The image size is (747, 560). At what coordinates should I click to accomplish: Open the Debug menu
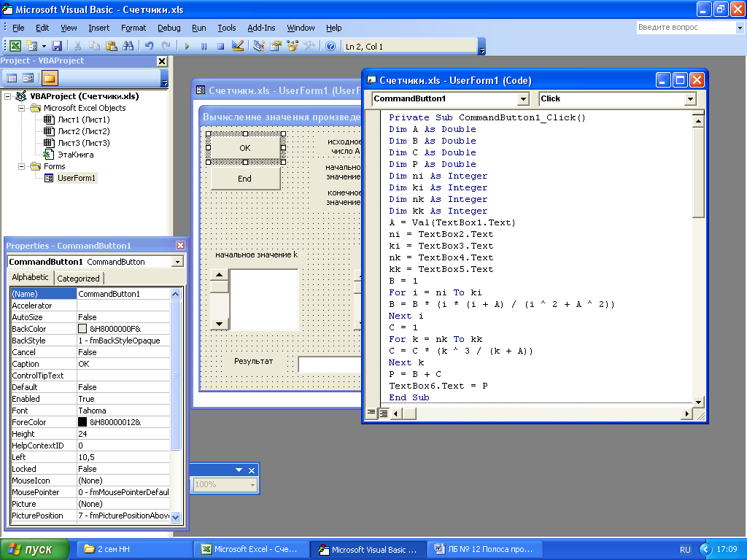click(x=169, y=28)
